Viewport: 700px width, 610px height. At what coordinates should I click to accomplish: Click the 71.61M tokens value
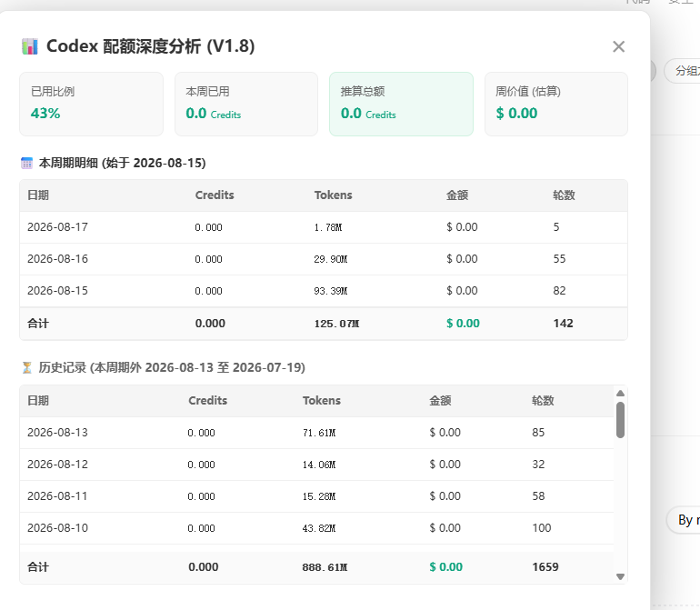(x=319, y=433)
